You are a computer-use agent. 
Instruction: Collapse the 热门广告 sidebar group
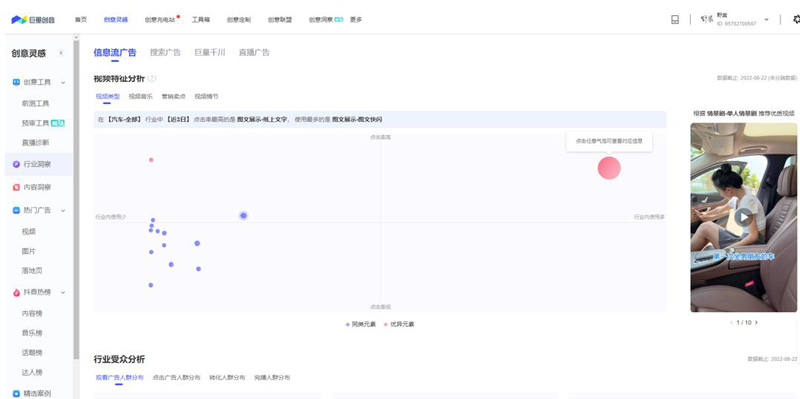pyautogui.click(x=63, y=210)
